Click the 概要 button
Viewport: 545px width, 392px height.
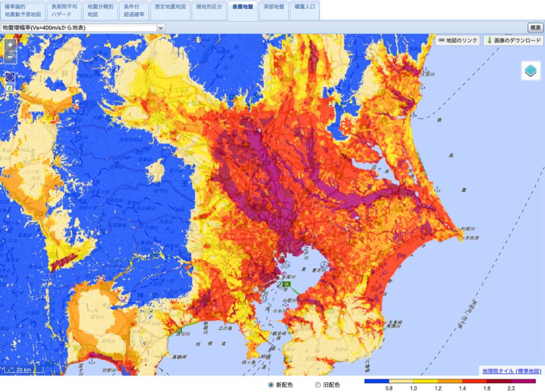click(535, 28)
